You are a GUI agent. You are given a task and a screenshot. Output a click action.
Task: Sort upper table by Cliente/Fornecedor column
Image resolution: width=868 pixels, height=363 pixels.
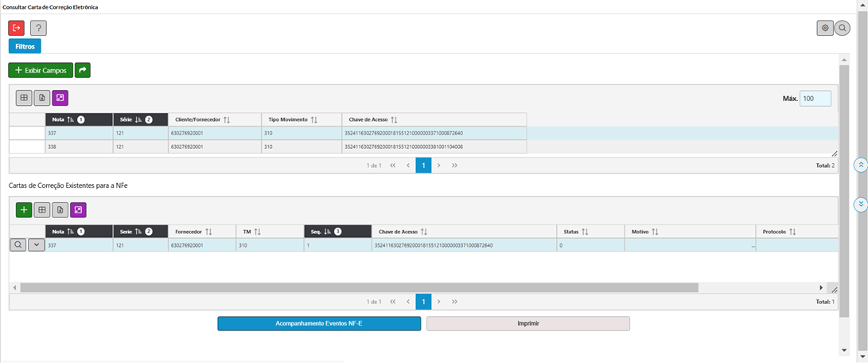click(x=227, y=119)
